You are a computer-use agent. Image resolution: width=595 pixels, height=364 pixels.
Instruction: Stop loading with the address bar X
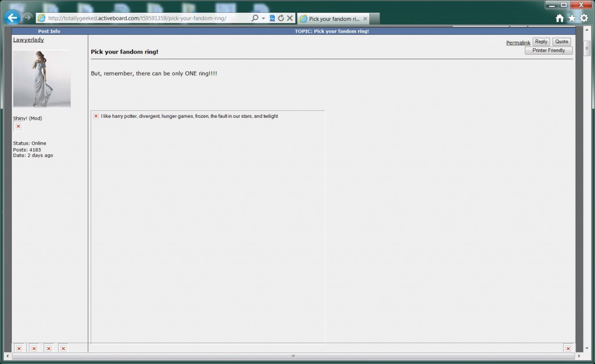[x=289, y=18]
